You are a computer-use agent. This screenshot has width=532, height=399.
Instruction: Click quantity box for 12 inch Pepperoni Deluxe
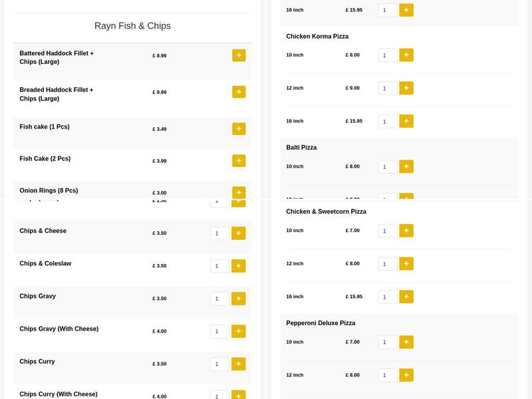pos(387,375)
